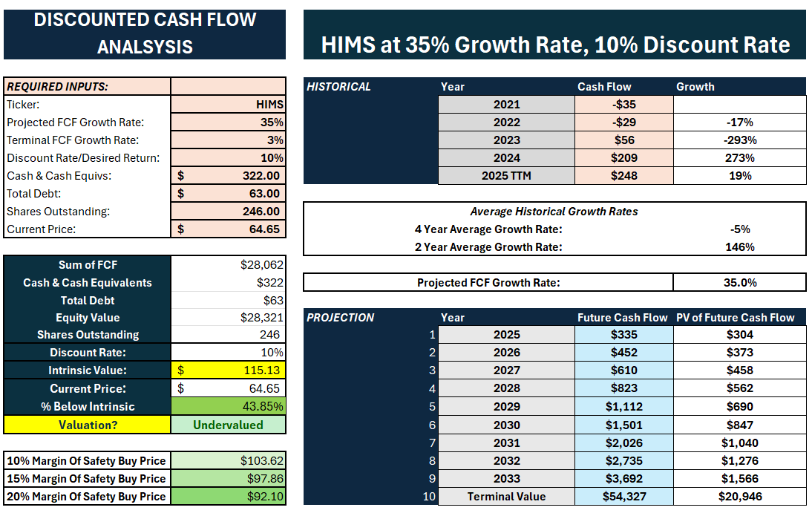The height and width of the screenshot is (516, 812).
Task: Select the 2028 future cash flow $823
Action: tap(624, 388)
